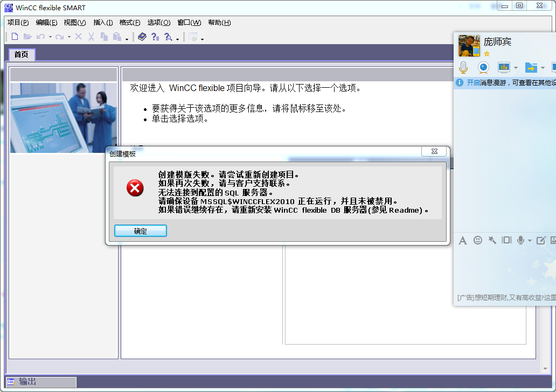Click the Delete X toolbar icon
Image resolution: width=556 pixels, height=392 pixels.
coord(78,37)
